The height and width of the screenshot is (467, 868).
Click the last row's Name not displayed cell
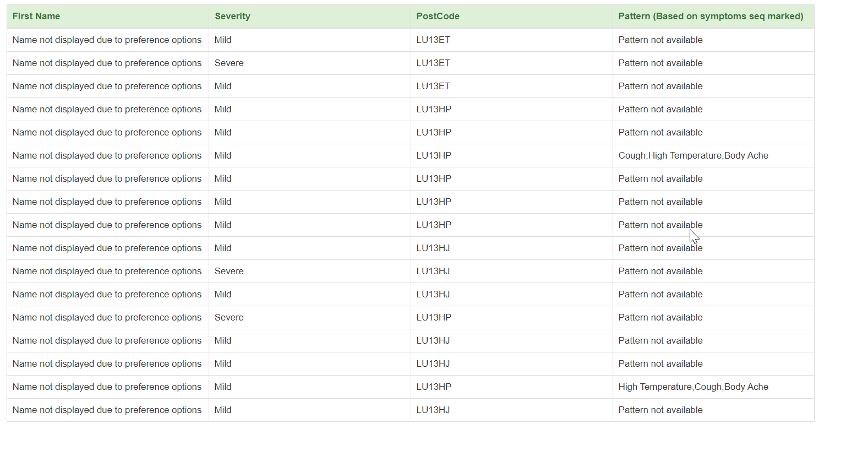click(108, 410)
